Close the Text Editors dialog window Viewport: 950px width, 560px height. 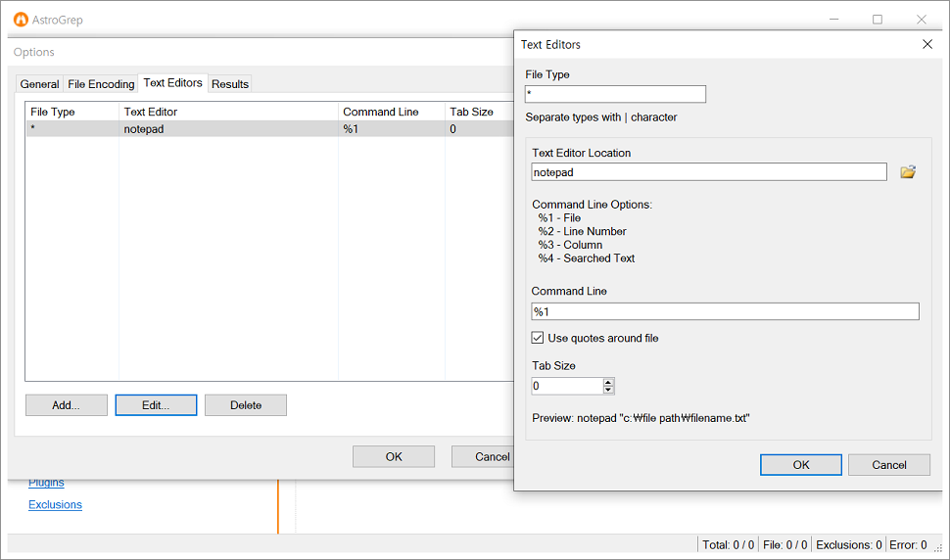tap(926, 44)
